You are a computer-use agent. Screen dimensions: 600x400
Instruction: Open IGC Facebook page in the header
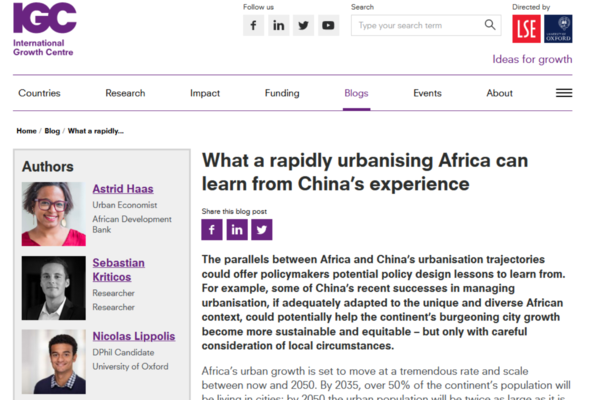pyautogui.click(x=253, y=25)
